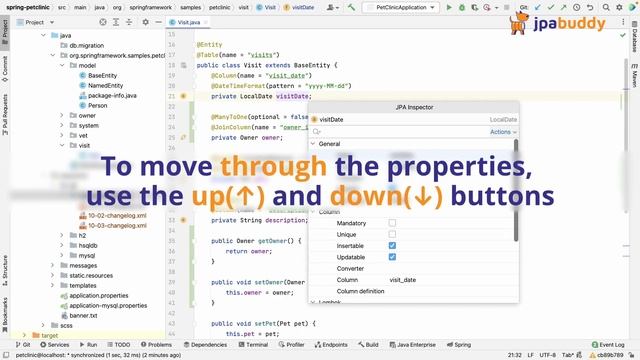Open Search Everywhere magnifier icon
Screen dimensions: 640x360
coord(606,7)
